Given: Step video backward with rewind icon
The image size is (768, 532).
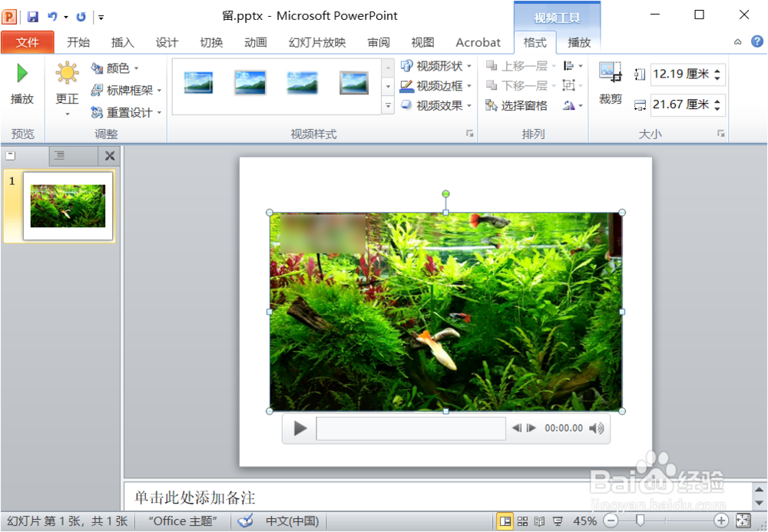Looking at the screenshot, I should (517, 428).
